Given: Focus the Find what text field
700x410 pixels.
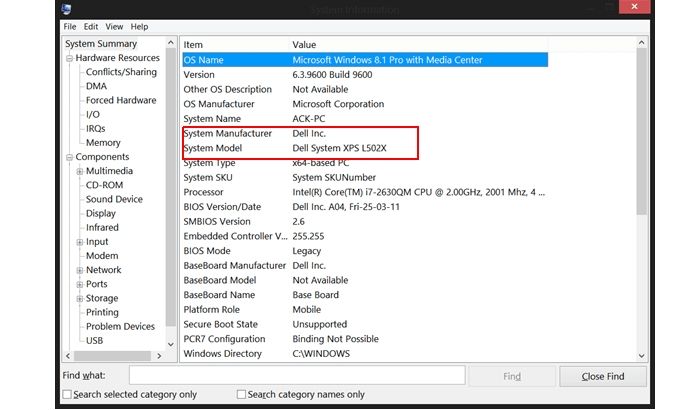Looking at the screenshot, I should point(296,375).
